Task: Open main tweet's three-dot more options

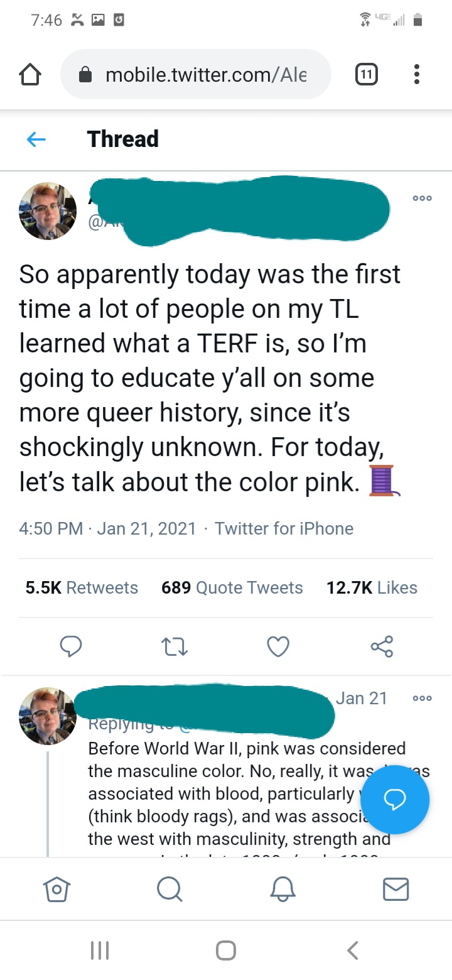Action: click(x=422, y=198)
